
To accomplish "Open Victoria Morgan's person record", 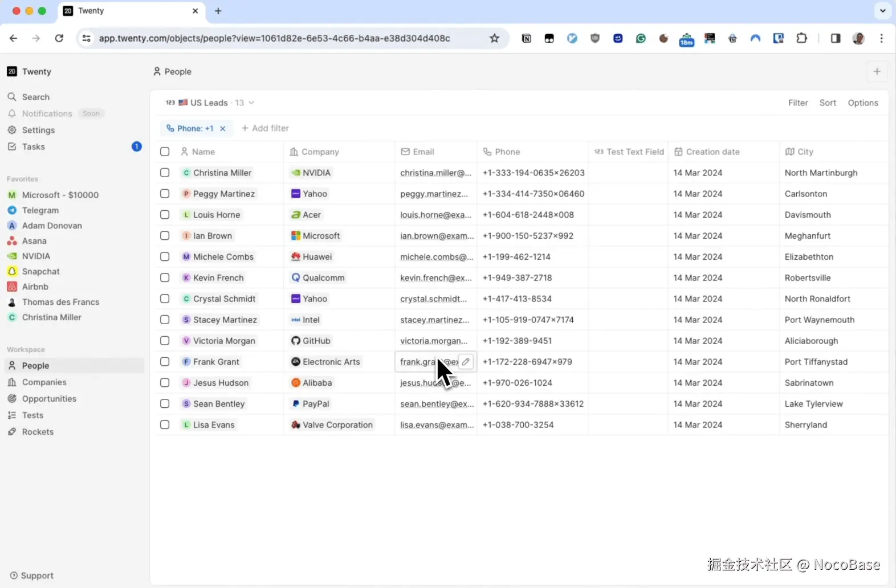I will click(218, 341).
